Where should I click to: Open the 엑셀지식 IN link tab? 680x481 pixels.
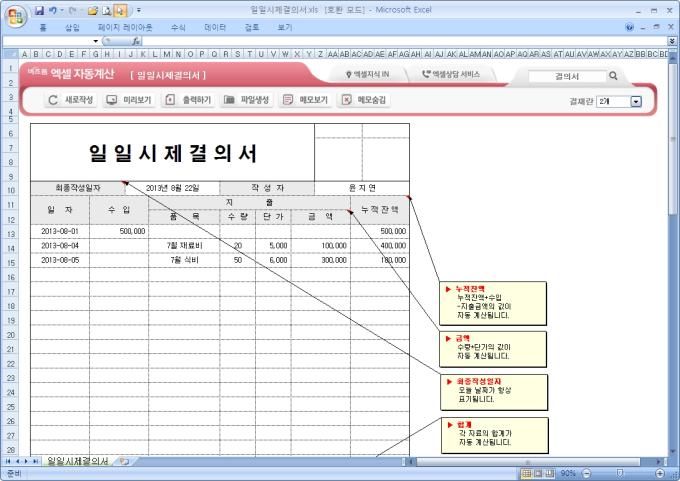[367, 75]
